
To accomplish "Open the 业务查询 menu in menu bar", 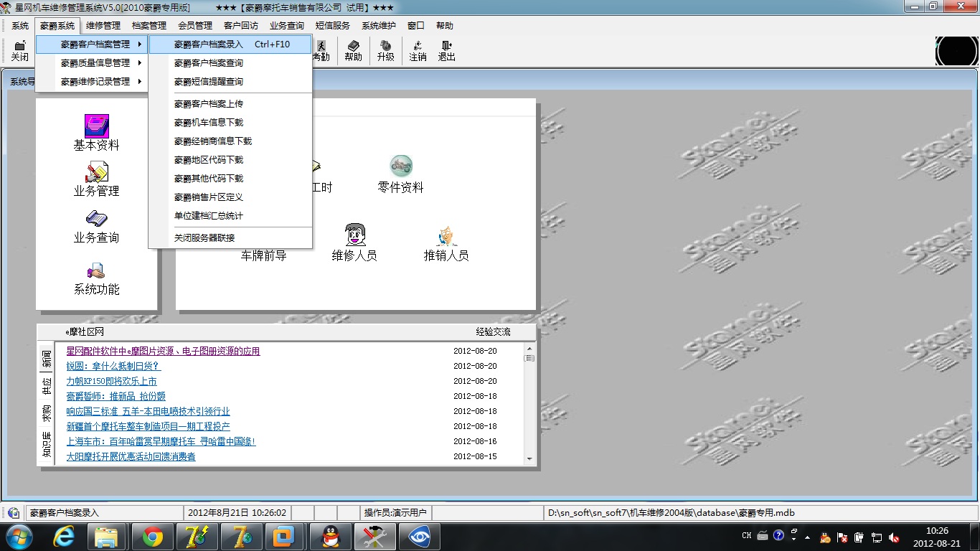I will (x=287, y=25).
